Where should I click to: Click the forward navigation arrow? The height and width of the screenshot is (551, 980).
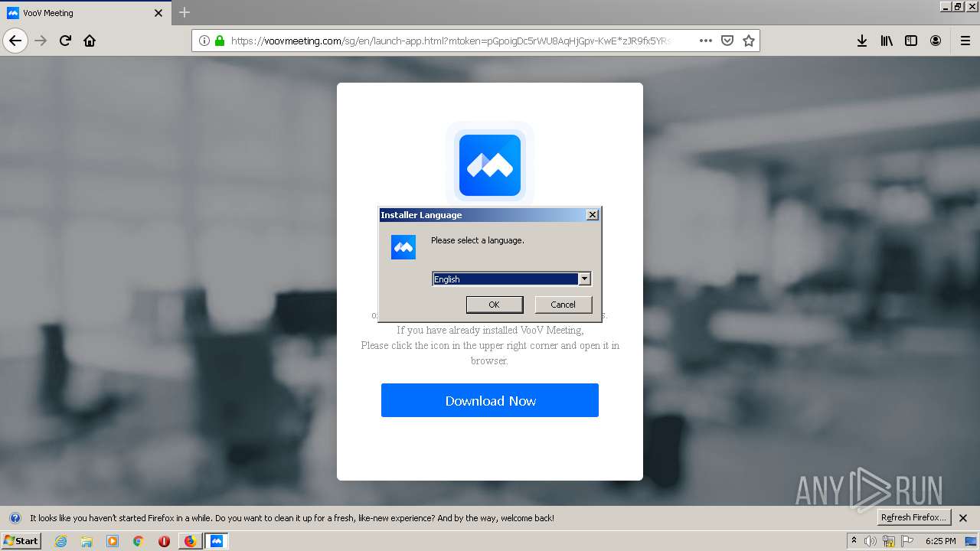tap(41, 41)
